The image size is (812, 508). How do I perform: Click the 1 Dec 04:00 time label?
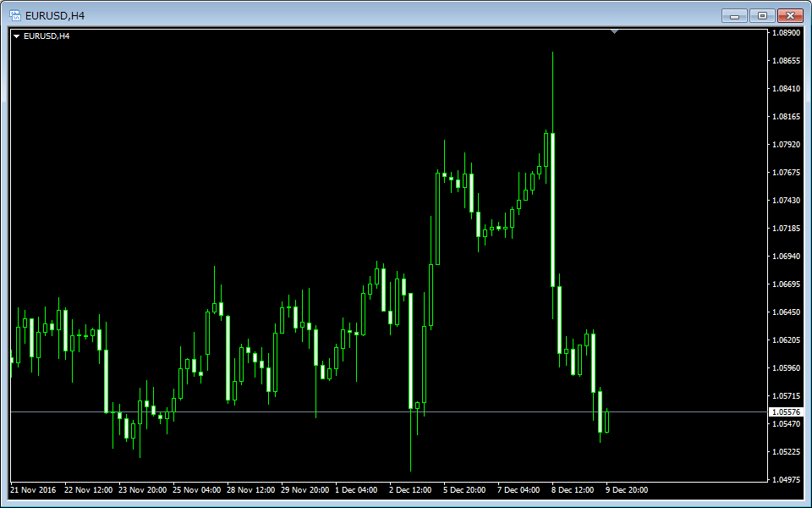pos(356,490)
